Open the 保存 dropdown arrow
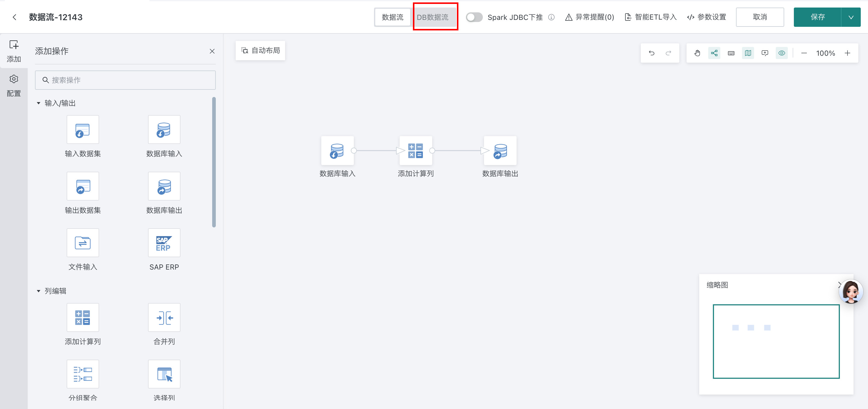 (x=851, y=17)
